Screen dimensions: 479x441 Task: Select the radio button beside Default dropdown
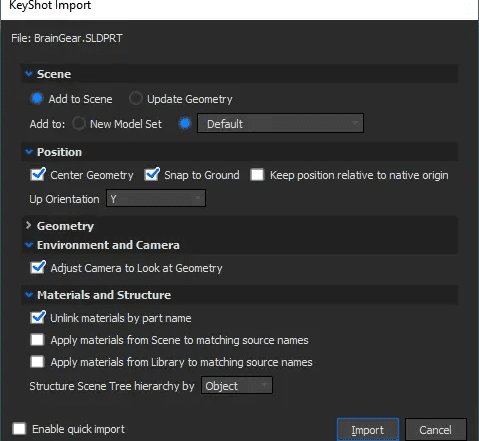(185, 124)
